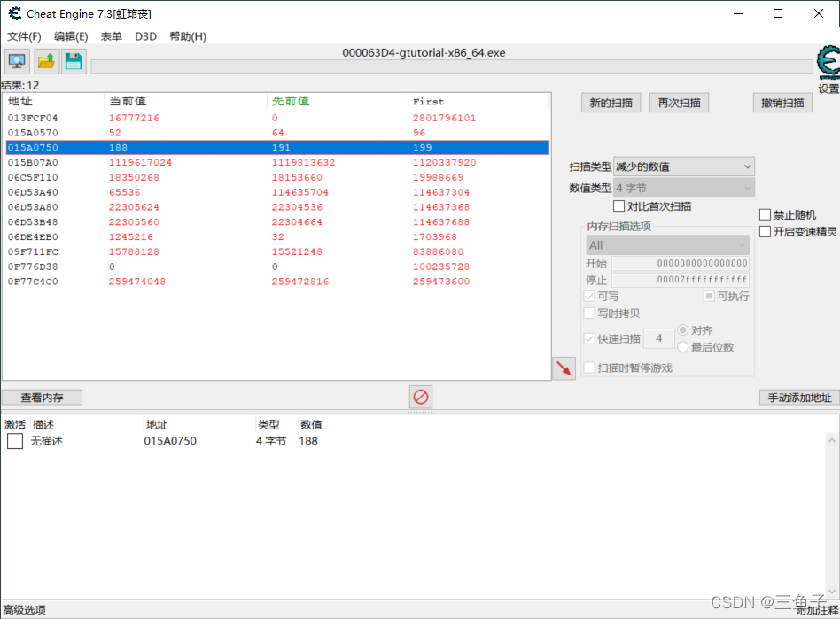Select highlighted result row 015A0750

[277, 147]
